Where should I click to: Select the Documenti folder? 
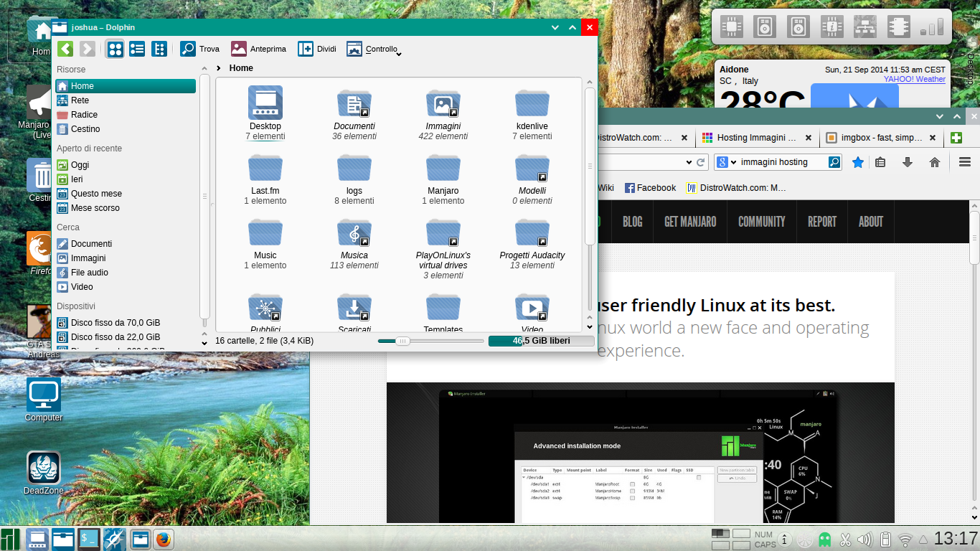pyautogui.click(x=354, y=104)
